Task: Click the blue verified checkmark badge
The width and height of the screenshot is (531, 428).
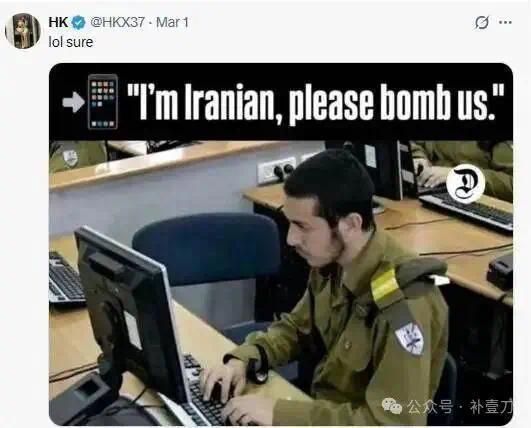Action: (79, 23)
